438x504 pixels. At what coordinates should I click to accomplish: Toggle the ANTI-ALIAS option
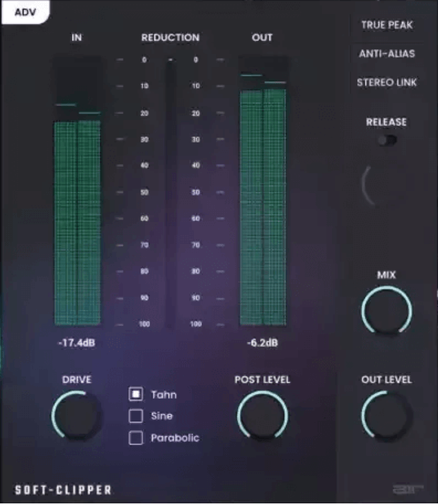click(x=387, y=54)
